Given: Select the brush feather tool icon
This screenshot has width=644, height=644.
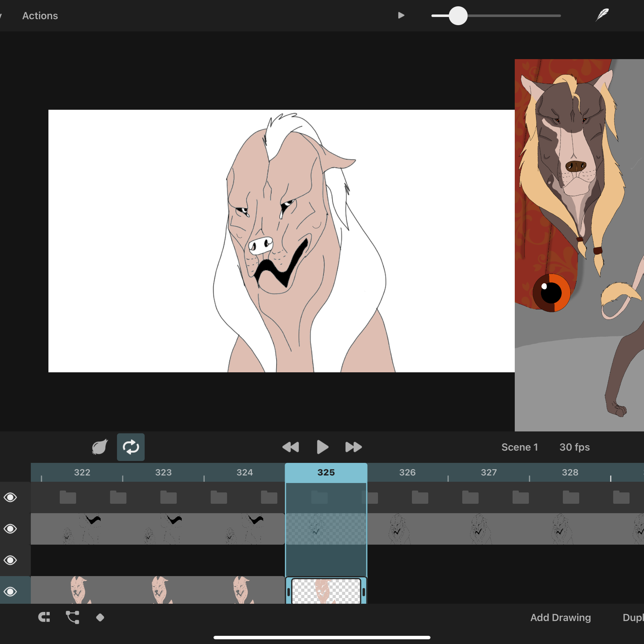Looking at the screenshot, I should point(602,15).
